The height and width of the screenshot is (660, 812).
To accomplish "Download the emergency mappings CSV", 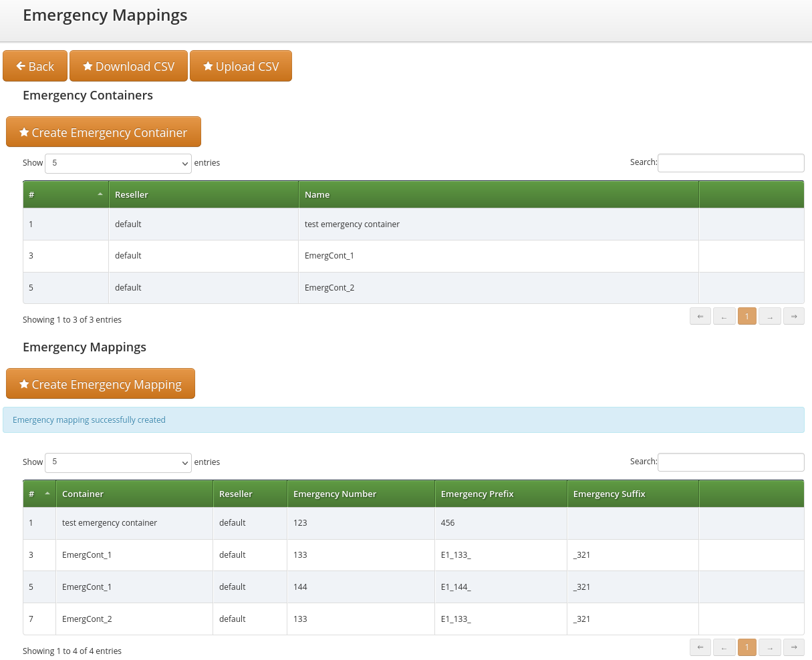I will click(x=128, y=66).
